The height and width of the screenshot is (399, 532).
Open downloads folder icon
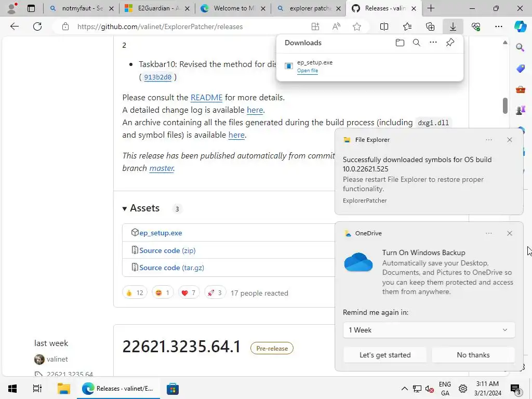click(x=400, y=43)
